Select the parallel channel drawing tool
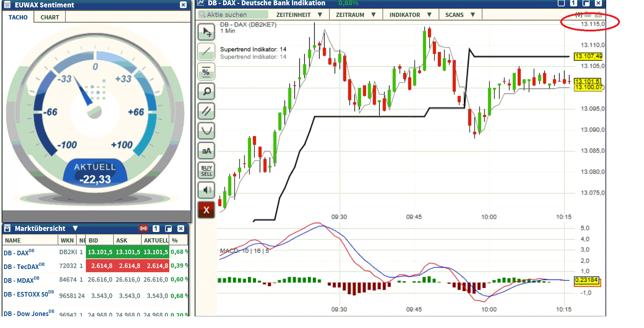 [206, 111]
